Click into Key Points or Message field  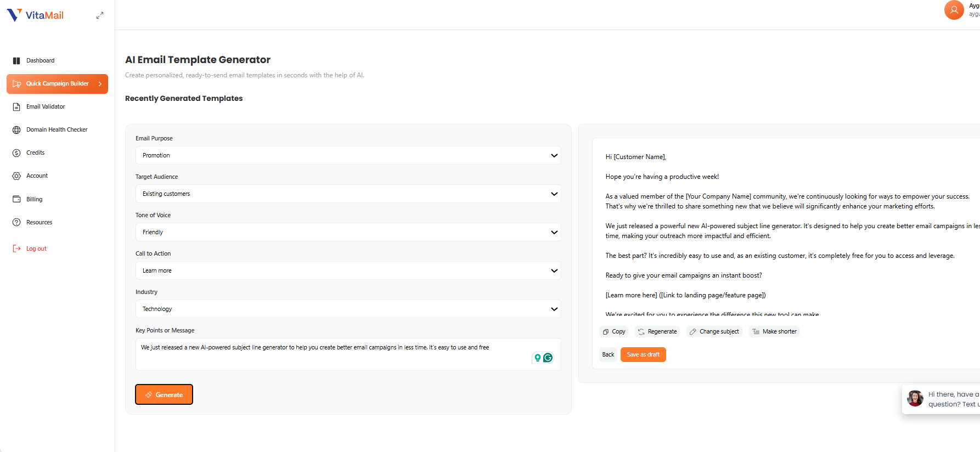coord(348,354)
